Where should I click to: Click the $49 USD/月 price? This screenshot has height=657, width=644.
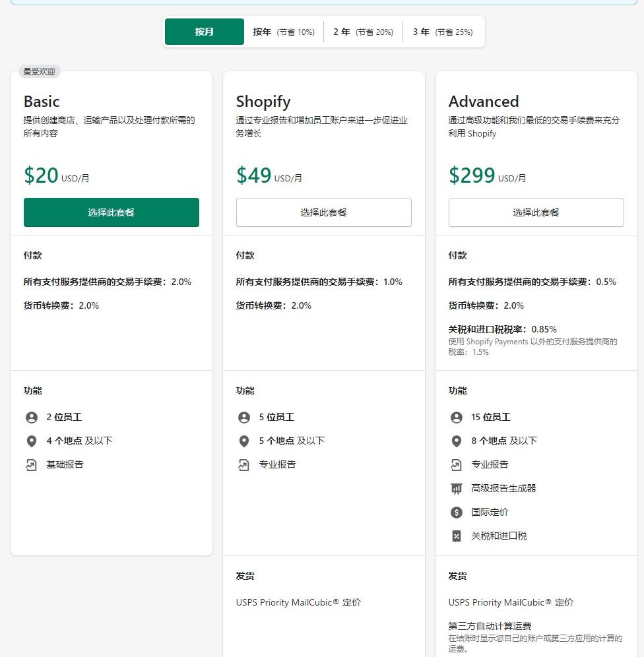click(x=269, y=175)
